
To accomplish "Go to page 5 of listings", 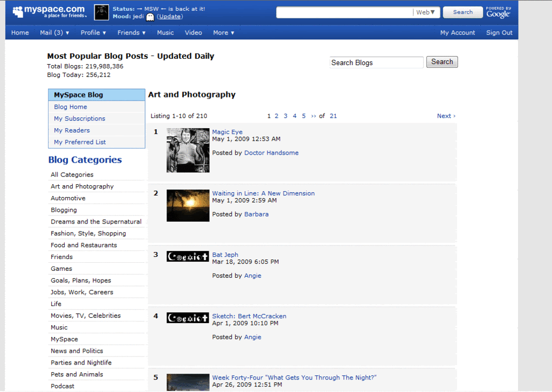I will coord(304,116).
